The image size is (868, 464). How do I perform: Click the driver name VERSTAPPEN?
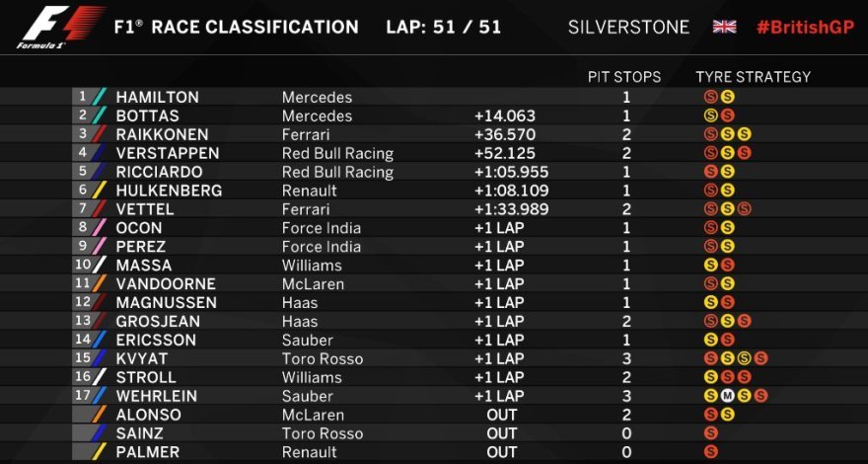[168, 153]
